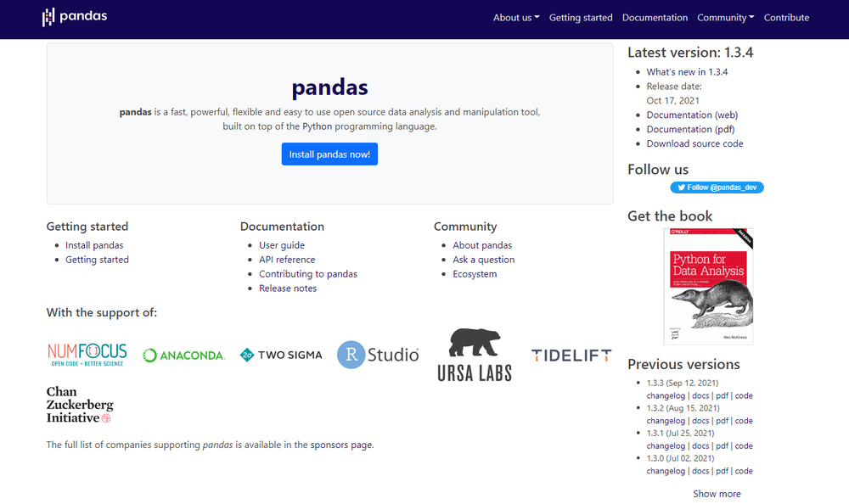849x504 pixels.
Task: Open docs for version 1.3.3
Action: 700,395
